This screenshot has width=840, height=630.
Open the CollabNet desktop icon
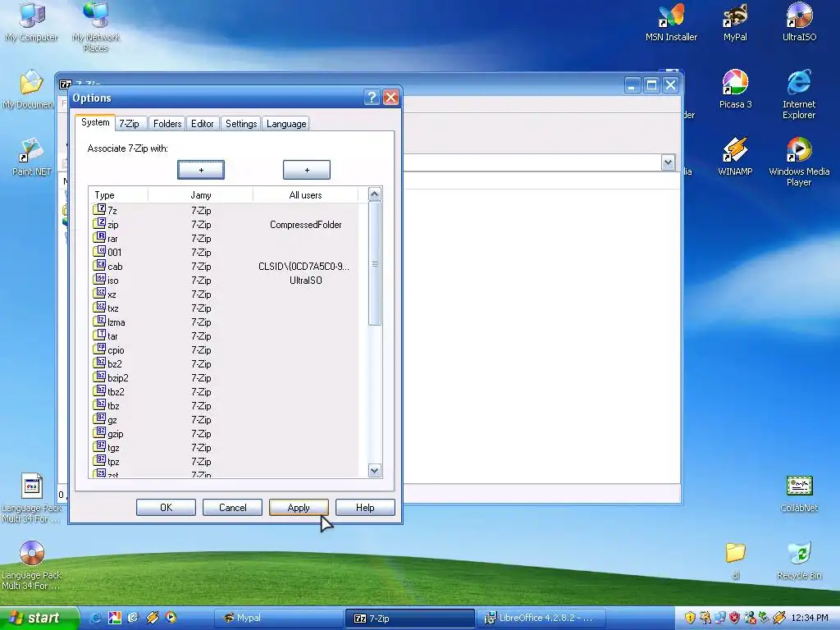[799, 493]
